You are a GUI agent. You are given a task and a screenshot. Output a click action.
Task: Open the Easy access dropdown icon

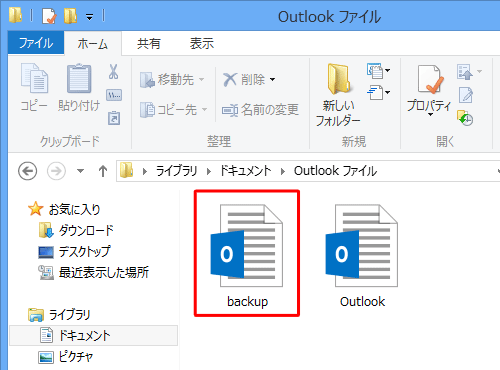[x=378, y=92]
